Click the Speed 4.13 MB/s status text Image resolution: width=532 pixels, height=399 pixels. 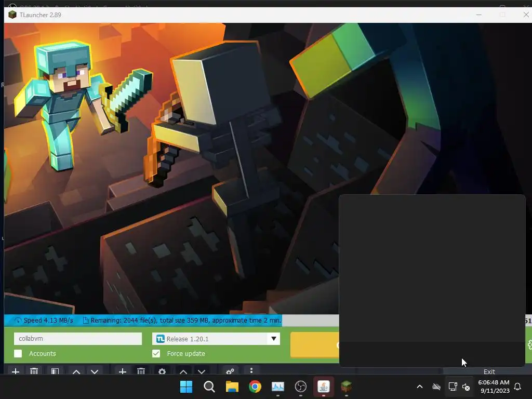[x=48, y=320]
